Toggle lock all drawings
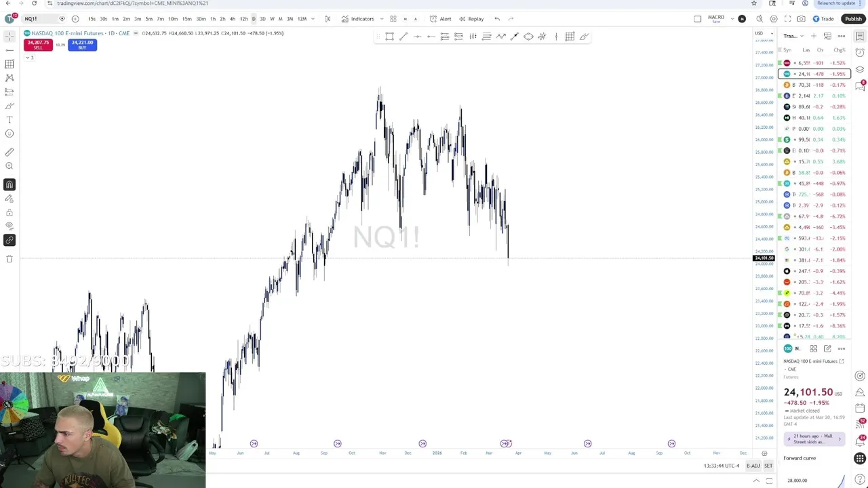 pos(9,212)
